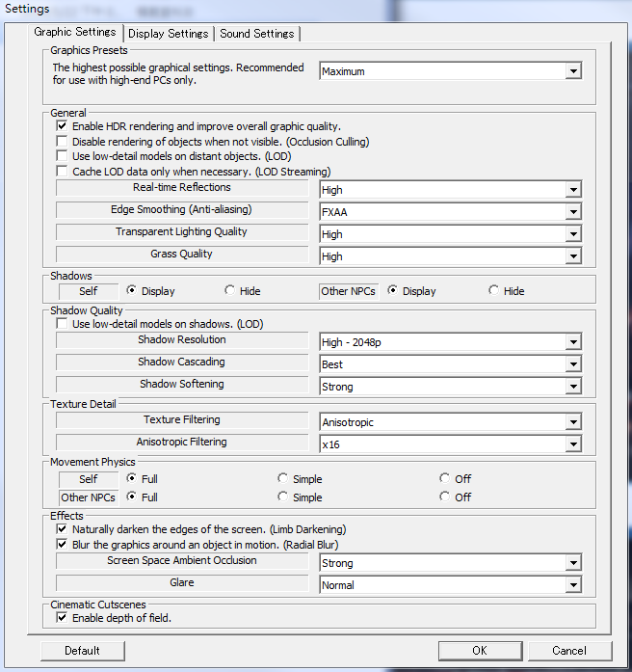Click the Glare label
Image resolution: width=632 pixels, height=672 pixels.
pos(181,582)
